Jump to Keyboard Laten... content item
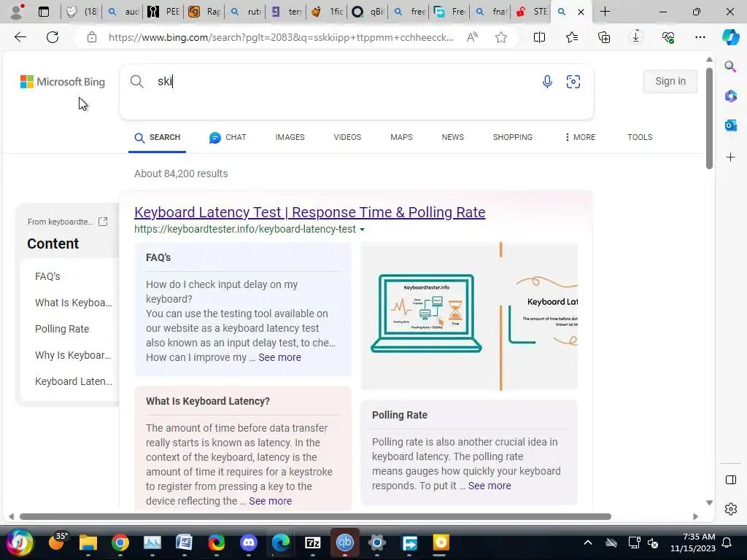The image size is (747, 560). tap(74, 381)
